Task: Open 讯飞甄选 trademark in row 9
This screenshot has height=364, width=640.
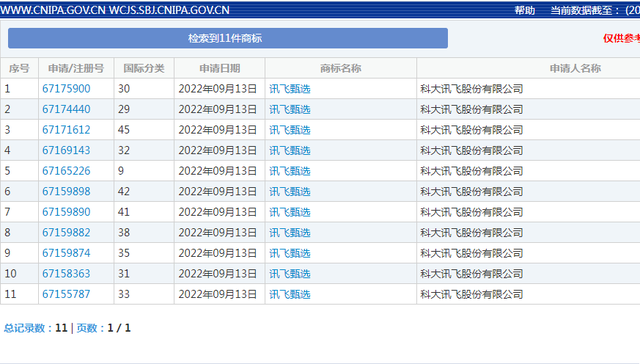Action: click(290, 253)
